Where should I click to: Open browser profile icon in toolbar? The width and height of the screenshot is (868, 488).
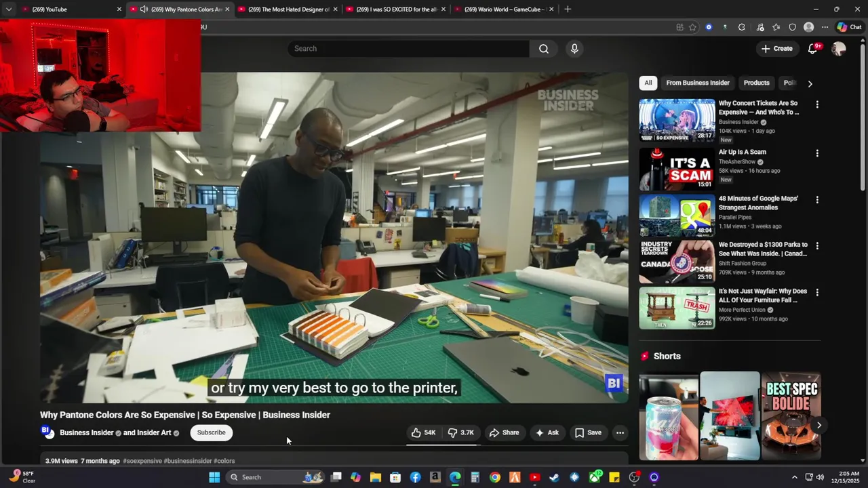coord(808,27)
